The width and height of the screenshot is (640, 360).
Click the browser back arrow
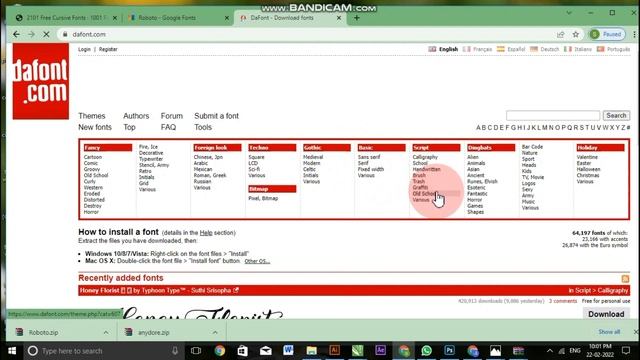[x=16, y=34]
